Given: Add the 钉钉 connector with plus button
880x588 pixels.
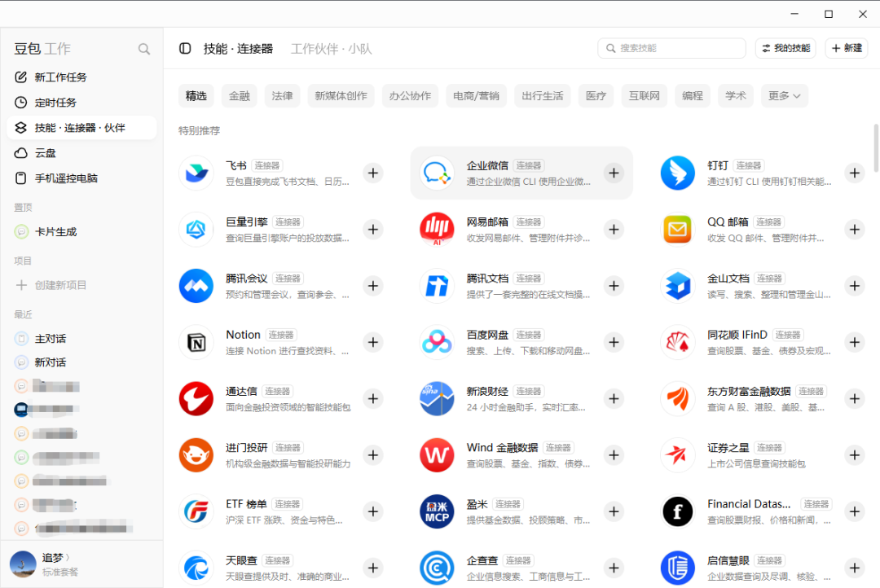Looking at the screenshot, I should (x=855, y=173).
